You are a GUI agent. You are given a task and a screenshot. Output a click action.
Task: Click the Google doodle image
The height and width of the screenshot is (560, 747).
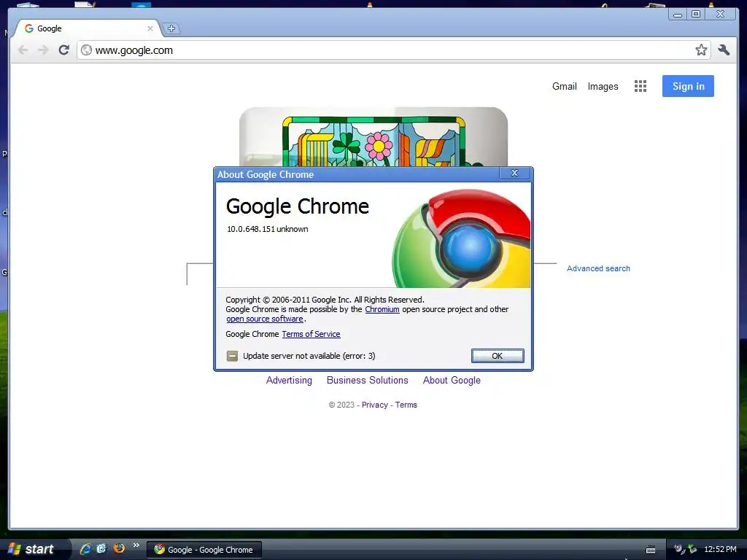[x=373, y=137]
